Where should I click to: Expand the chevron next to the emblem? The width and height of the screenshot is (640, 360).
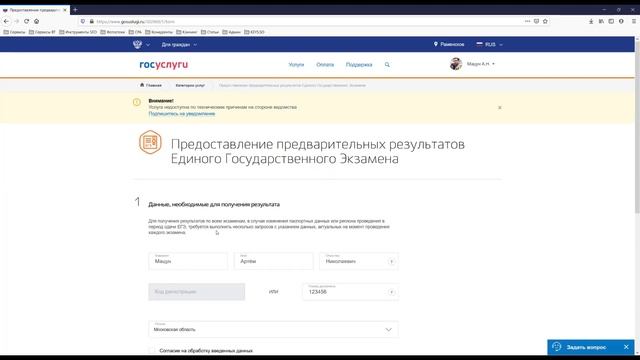[x=148, y=44]
